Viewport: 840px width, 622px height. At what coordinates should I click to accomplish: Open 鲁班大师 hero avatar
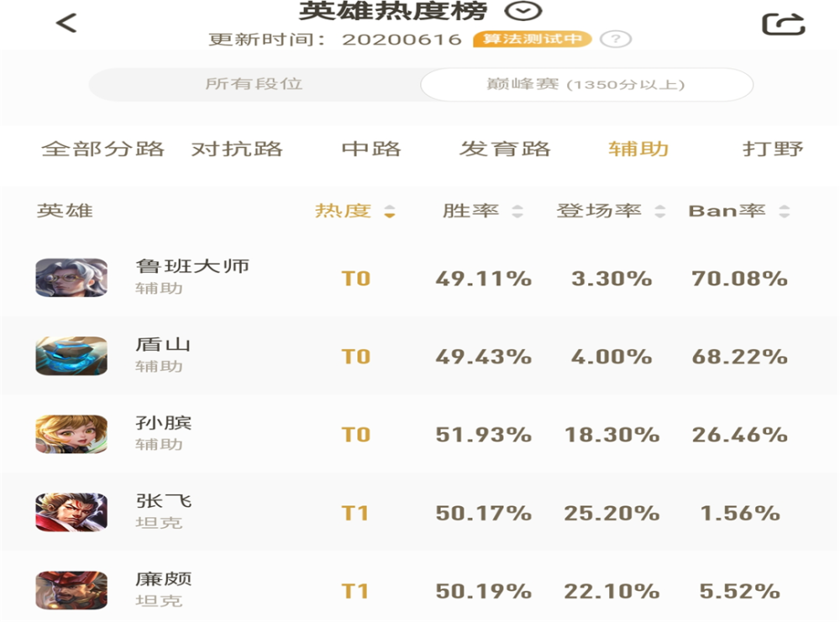tap(71, 278)
